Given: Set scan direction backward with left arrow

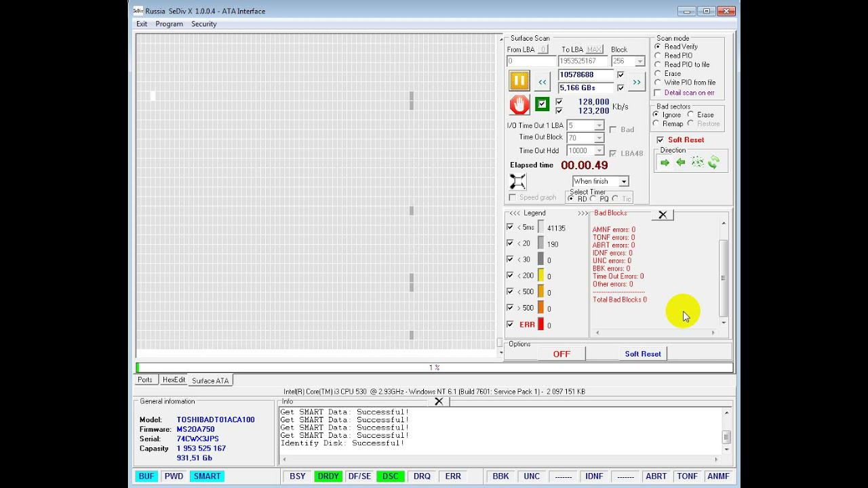Looking at the screenshot, I should click(x=681, y=162).
